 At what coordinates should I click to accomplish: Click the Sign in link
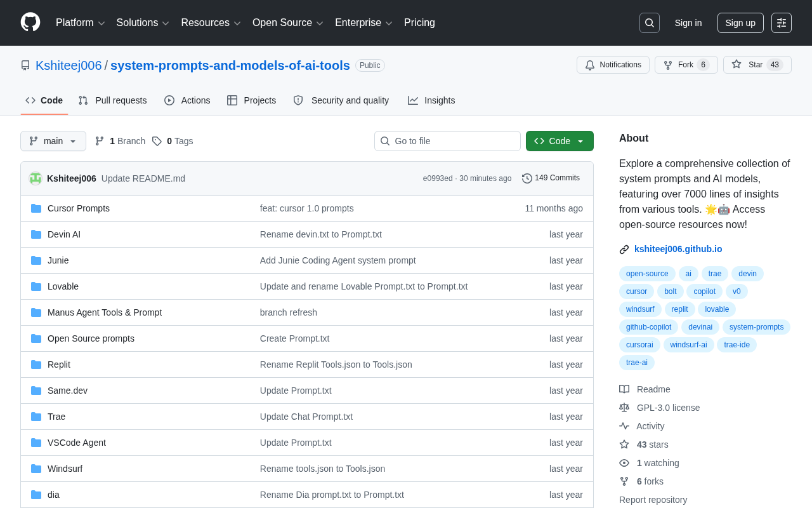688,23
